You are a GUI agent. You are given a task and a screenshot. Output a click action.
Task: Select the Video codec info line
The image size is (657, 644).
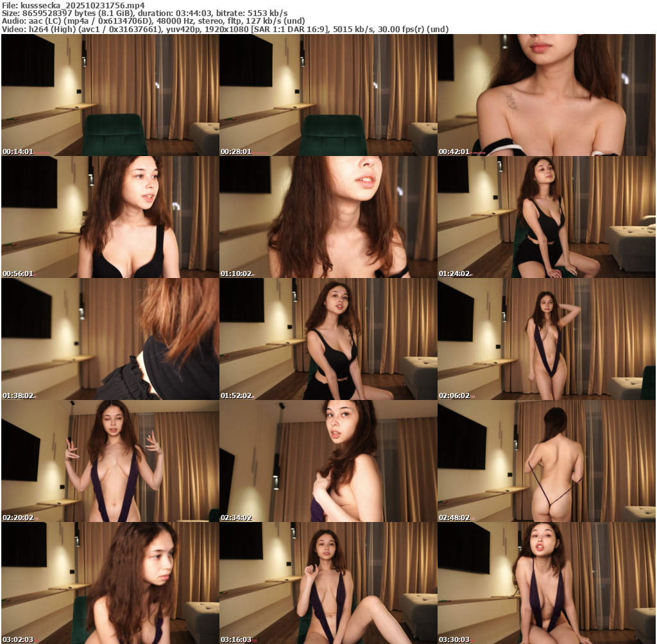pyautogui.click(x=225, y=30)
